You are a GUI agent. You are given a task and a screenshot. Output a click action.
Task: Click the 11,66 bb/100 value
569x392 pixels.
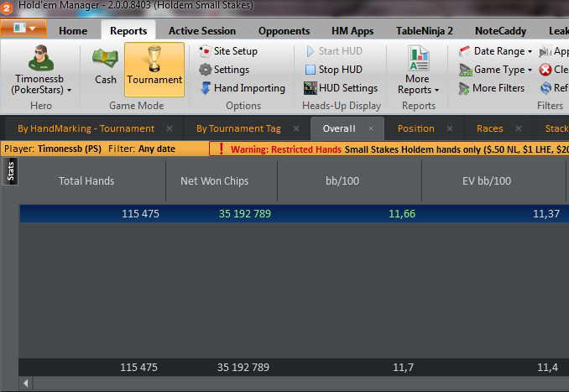click(402, 213)
